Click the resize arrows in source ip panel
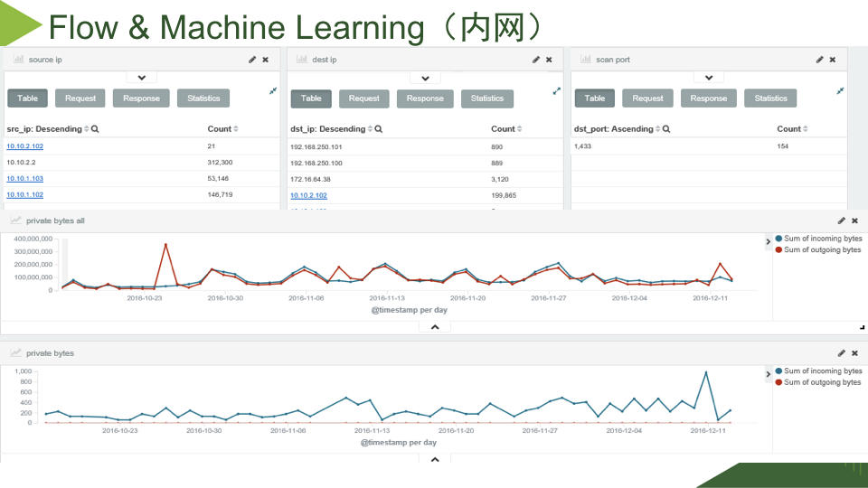 coord(273,90)
